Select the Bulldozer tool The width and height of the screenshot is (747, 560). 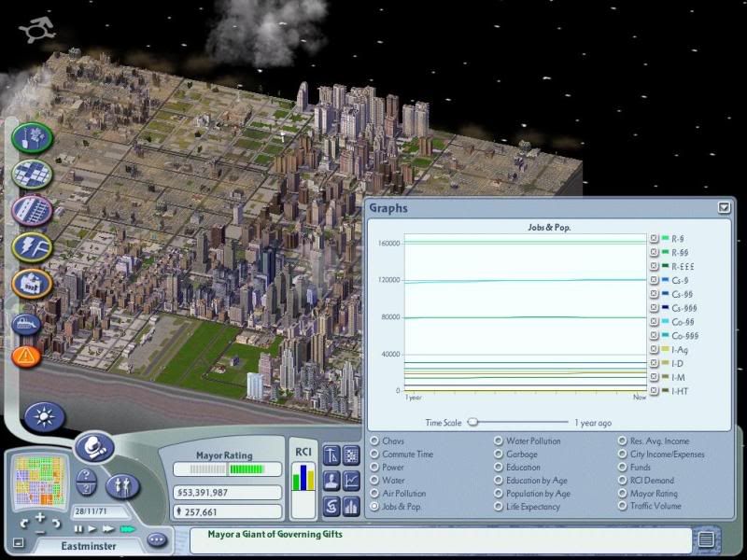[x=26, y=325]
